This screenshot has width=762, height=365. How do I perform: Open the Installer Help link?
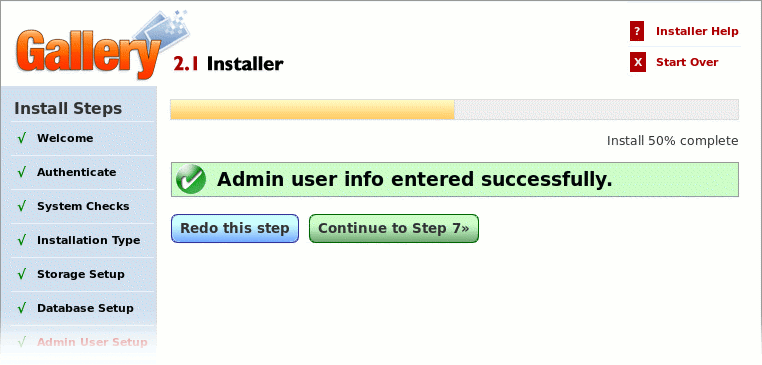(697, 31)
